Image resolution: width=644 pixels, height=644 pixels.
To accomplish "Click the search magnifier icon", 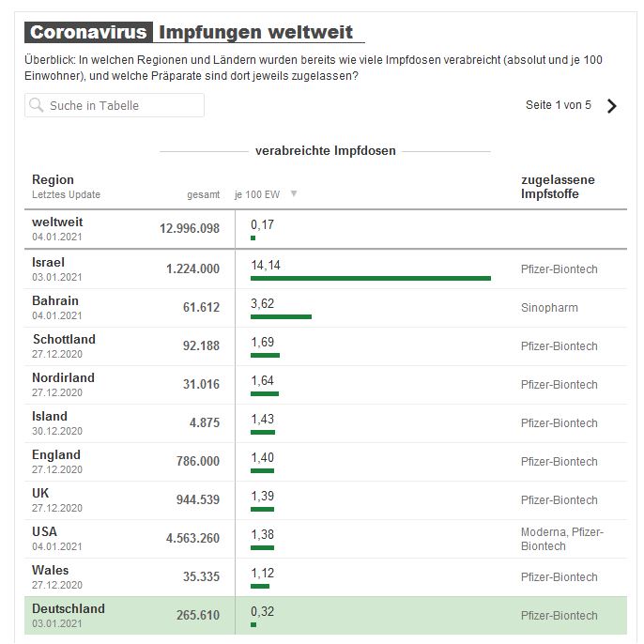I will [x=37, y=106].
